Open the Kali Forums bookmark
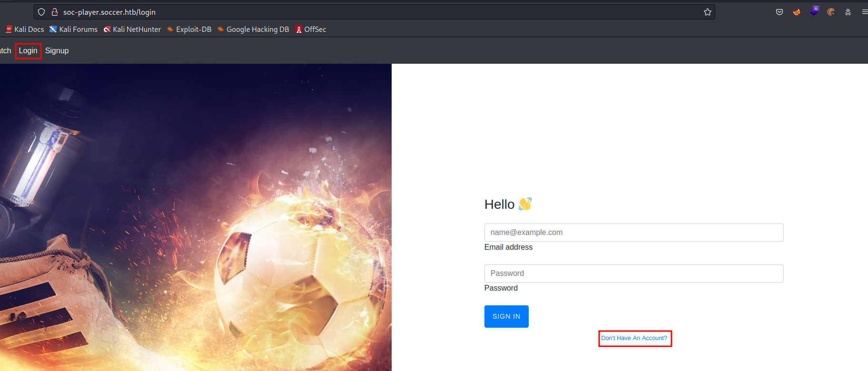 (x=73, y=29)
